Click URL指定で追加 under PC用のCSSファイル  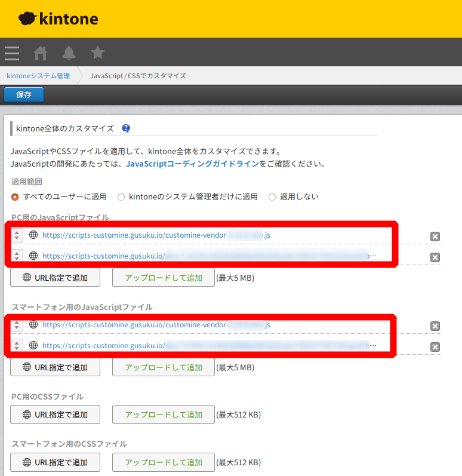(x=55, y=414)
